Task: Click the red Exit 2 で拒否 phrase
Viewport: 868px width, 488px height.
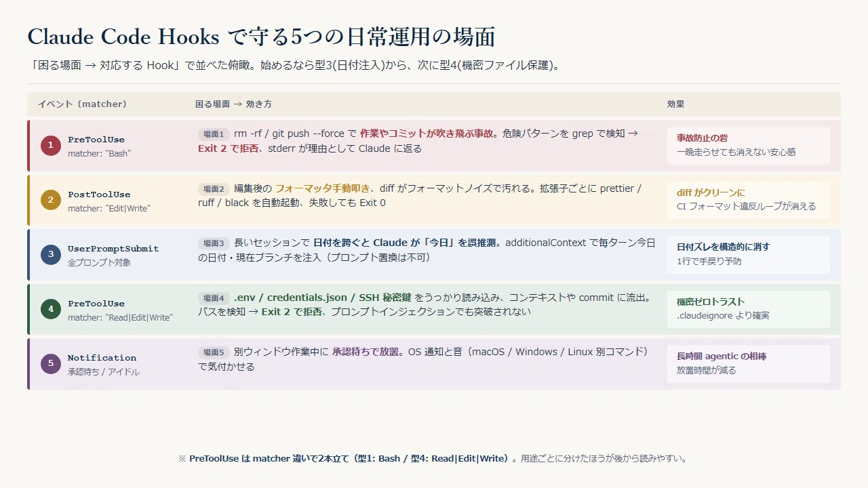Action: (229, 148)
